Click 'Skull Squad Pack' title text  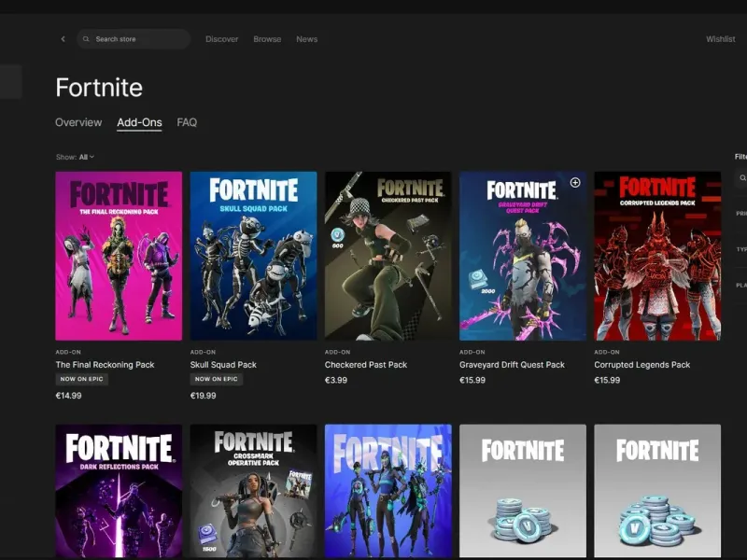[223, 365]
